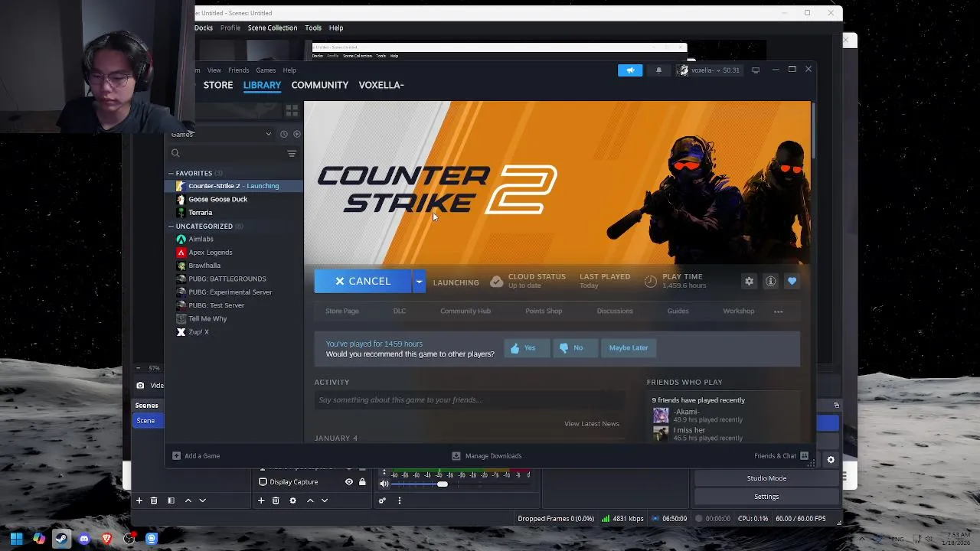Open VOXELLA- profile tab
This screenshot has height=551, width=980.
click(x=381, y=85)
